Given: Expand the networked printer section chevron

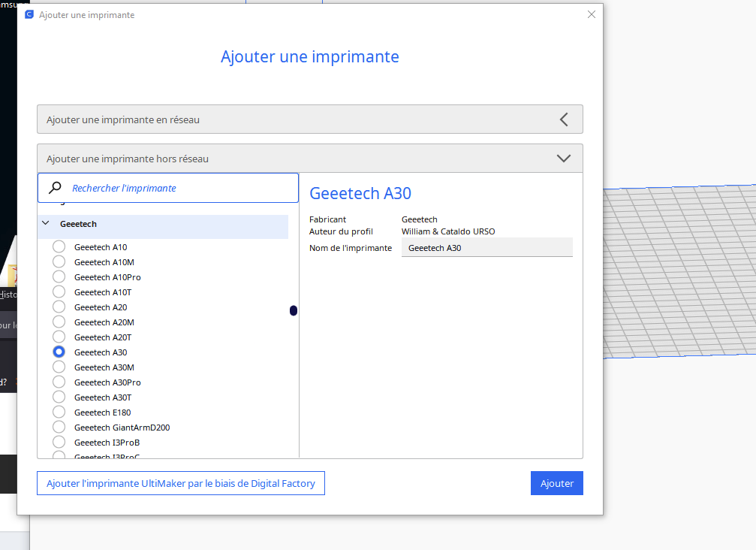Looking at the screenshot, I should tap(564, 119).
